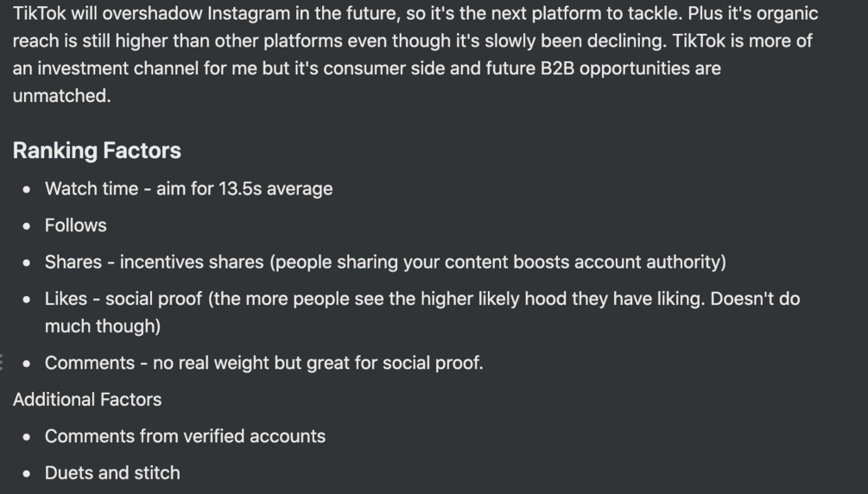This screenshot has height=494, width=868.
Task: Click the Duets and stitch bullet
Action: [112, 473]
